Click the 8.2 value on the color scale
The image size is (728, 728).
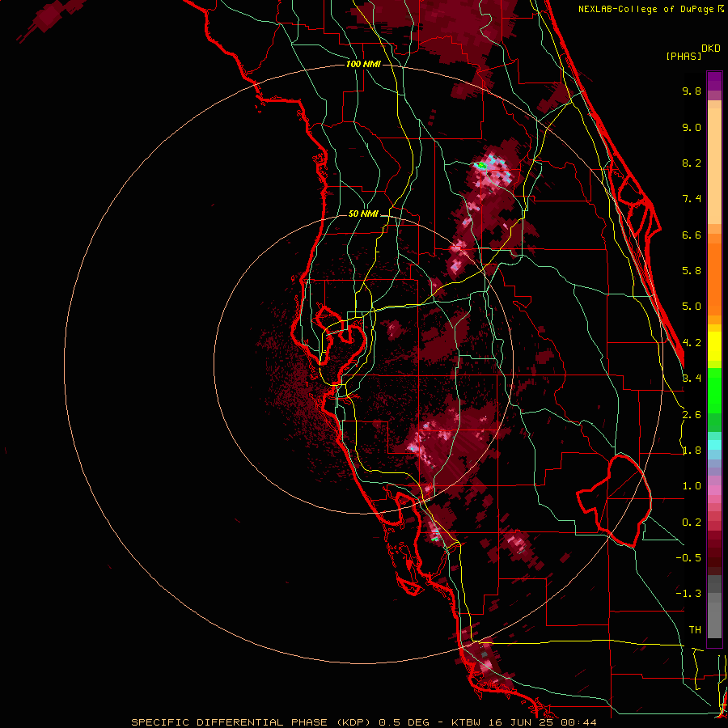(692, 163)
